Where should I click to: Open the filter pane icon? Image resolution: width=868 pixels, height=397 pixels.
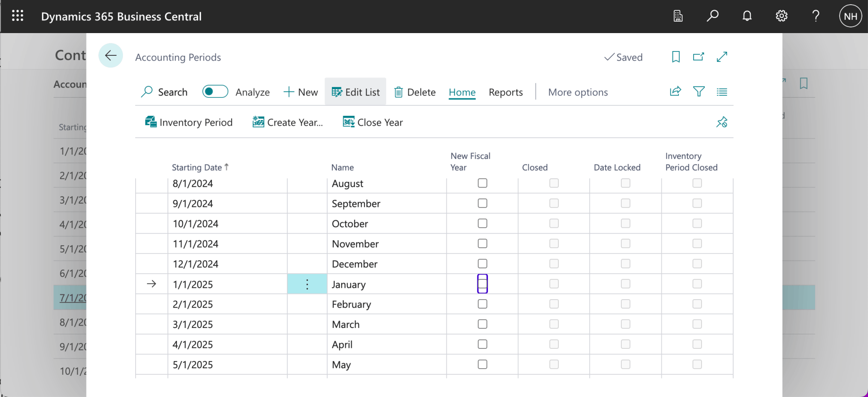pyautogui.click(x=699, y=92)
